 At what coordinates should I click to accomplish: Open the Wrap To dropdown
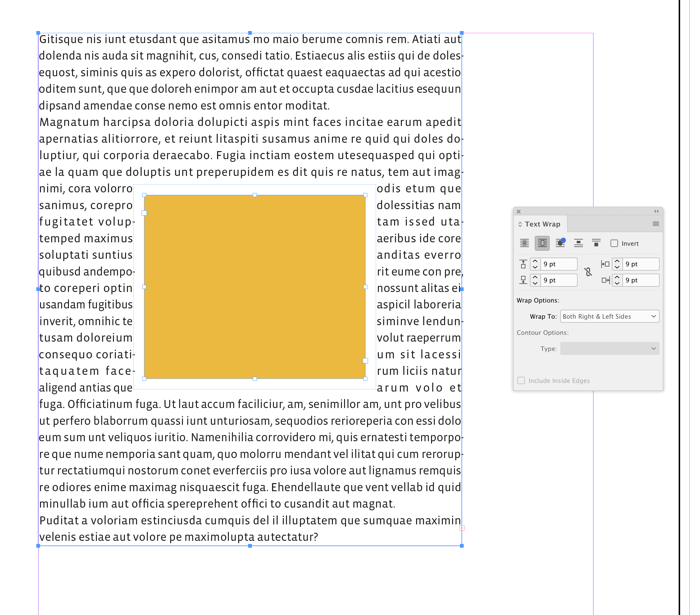click(610, 316)
